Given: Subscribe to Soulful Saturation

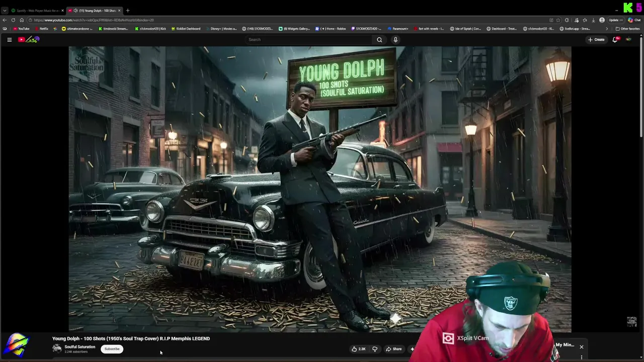Looking at the screenshot, I should [x=112, y=349].
